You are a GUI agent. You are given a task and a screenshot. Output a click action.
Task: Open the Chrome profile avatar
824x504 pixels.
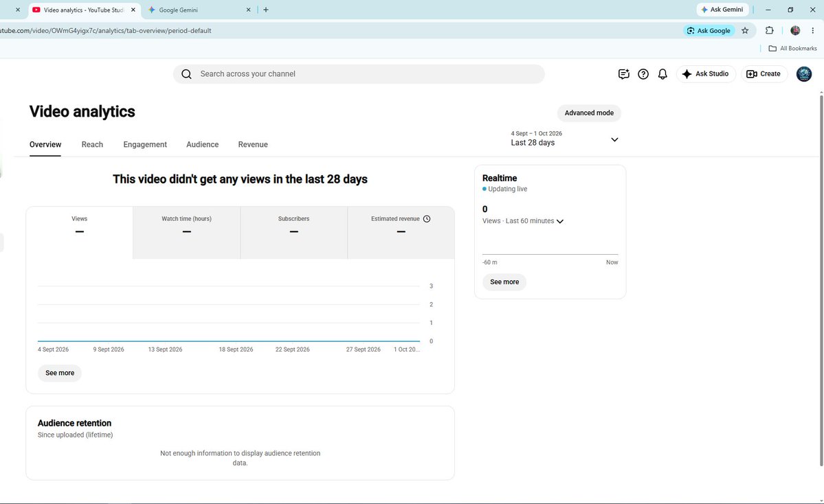pos(795,30)
